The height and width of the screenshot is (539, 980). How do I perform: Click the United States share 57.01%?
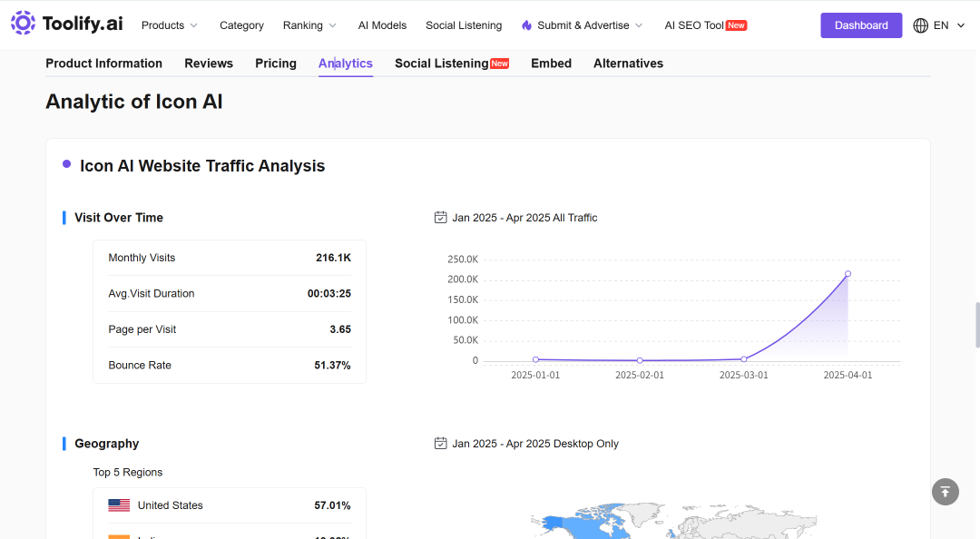pyautogui.click(x=332, y=505)
